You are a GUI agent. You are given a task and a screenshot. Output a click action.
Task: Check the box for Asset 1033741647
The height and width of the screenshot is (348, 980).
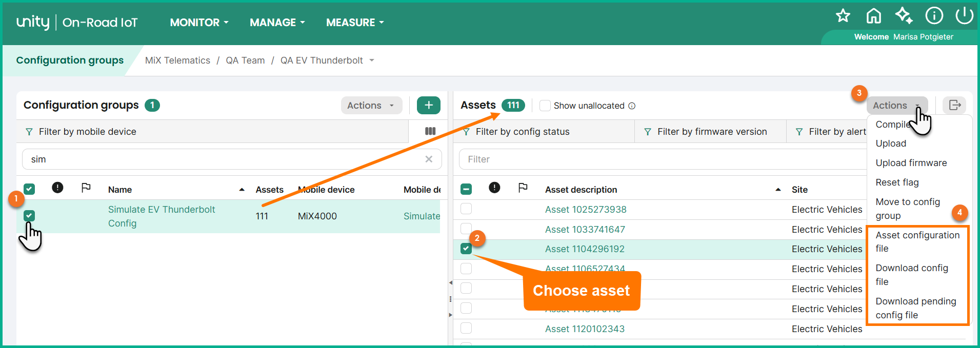[x=466, y=229]
